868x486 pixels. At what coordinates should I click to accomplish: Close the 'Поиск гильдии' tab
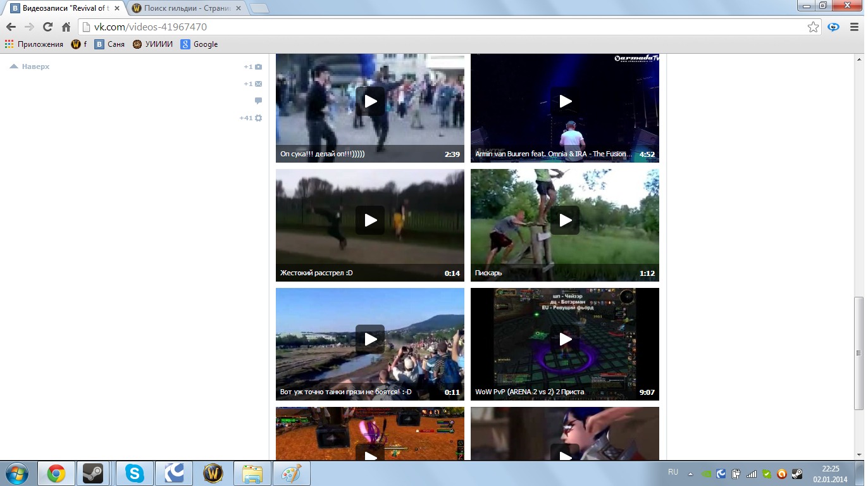pyautogui.click(x=237, y=8)
